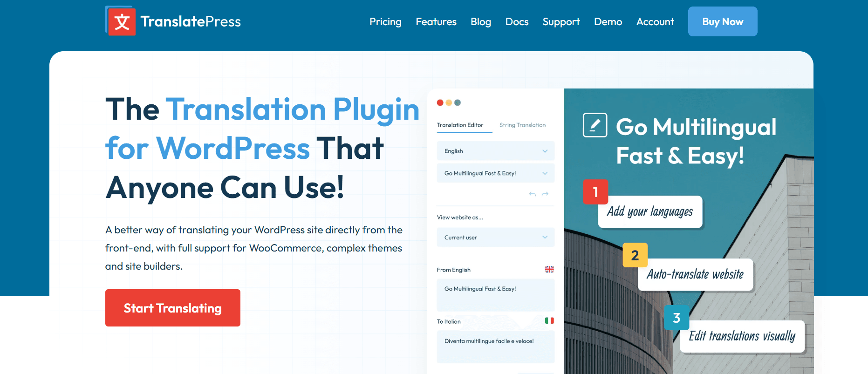Click the pencil edit icon beside headline
Viewport: 868px width, 374px height.
click(x=595, y=125)
